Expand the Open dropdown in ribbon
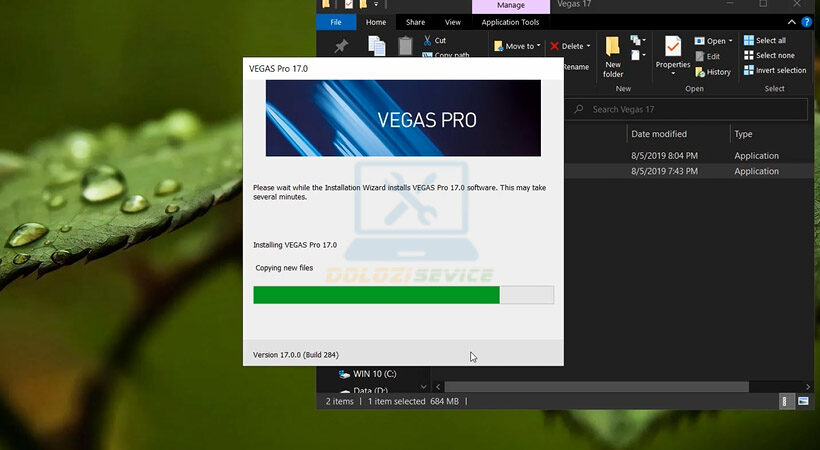 pyautogui.click(x=730, y=41)
